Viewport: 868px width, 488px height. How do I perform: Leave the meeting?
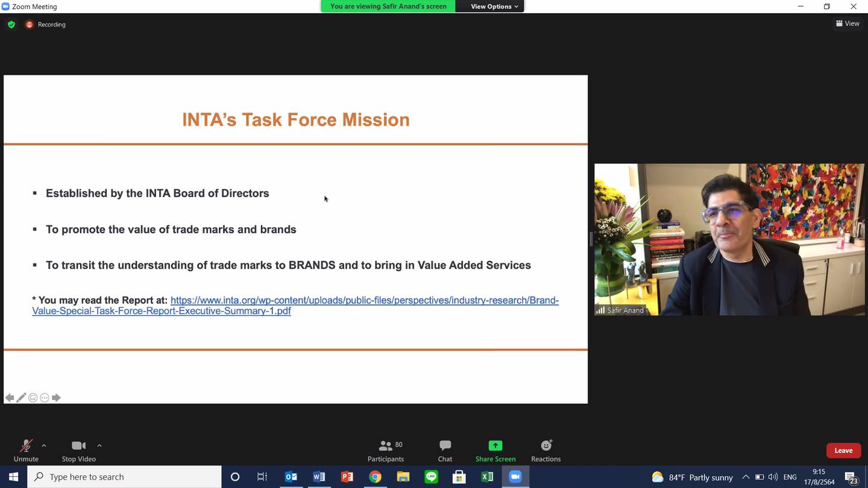(x=843, y=451)
